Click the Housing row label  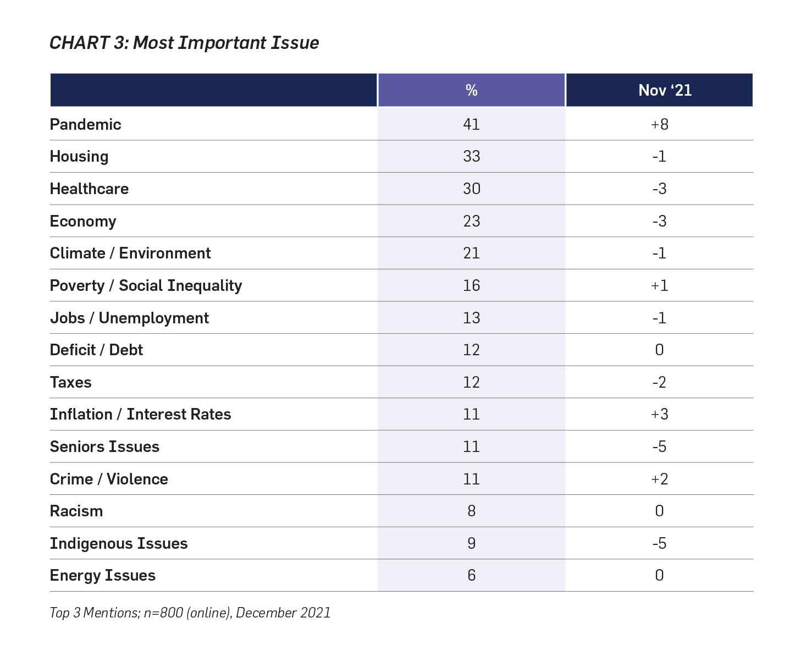point(79,157)
